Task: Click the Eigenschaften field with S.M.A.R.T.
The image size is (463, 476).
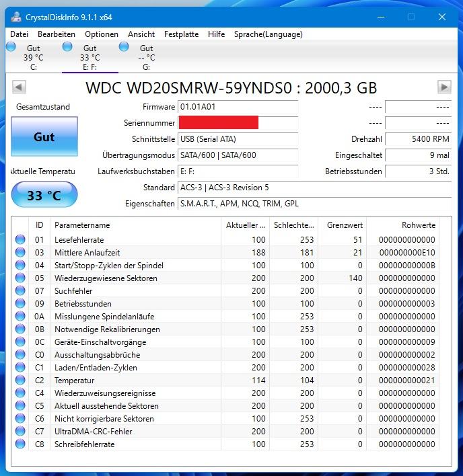Action: coord(315,204)
